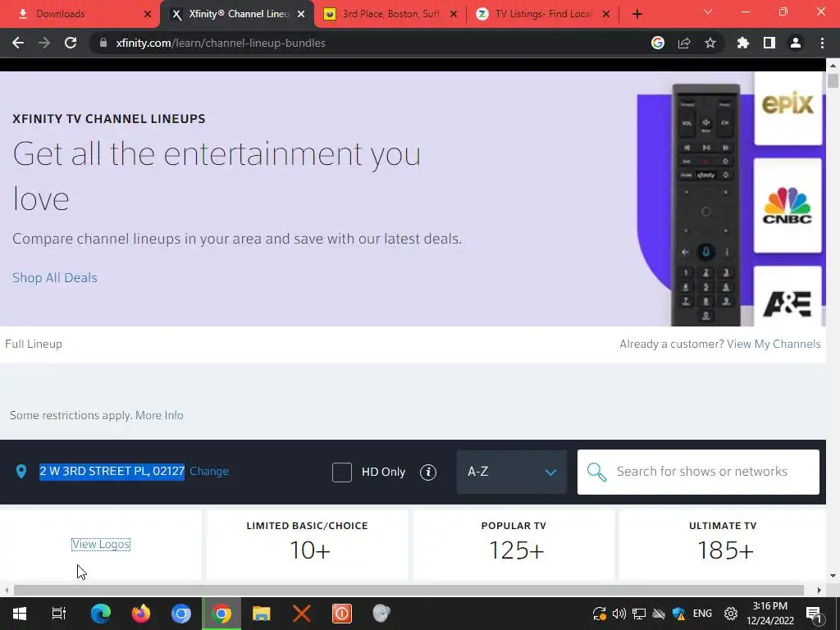Click the A&E channel logo card
The width and height of the screenshot is (840, 630).
tap(787, 296)
